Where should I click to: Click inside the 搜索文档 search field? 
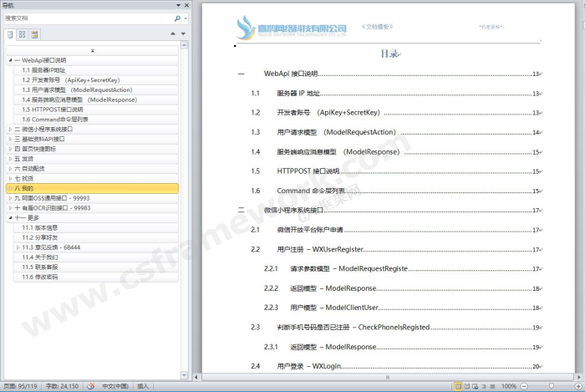point(84,17)
